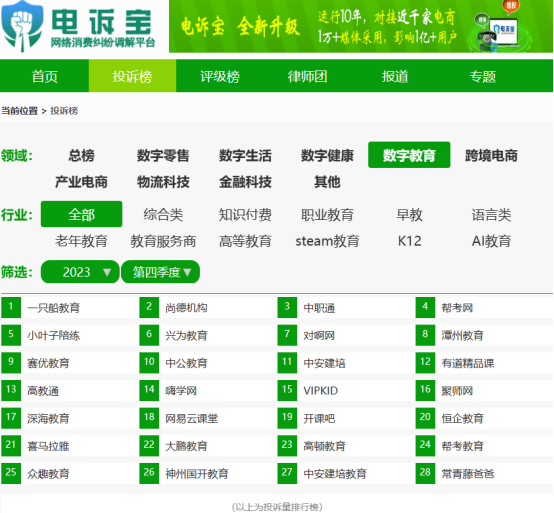The image size is (554, 513).
Task: Open rank 13 高教通
Action: coord(43,391)
